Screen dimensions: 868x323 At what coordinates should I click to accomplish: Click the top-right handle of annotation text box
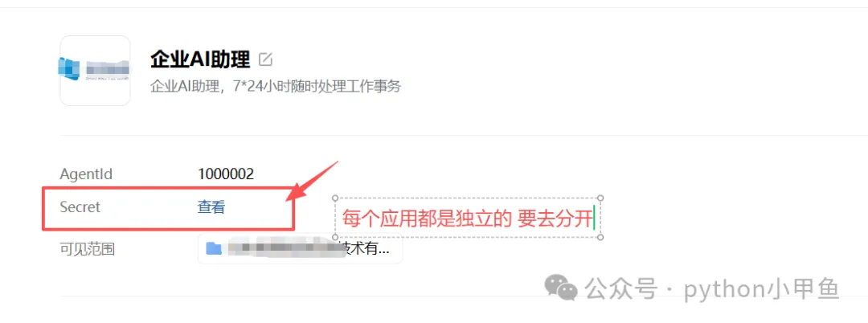coord(601,198)
